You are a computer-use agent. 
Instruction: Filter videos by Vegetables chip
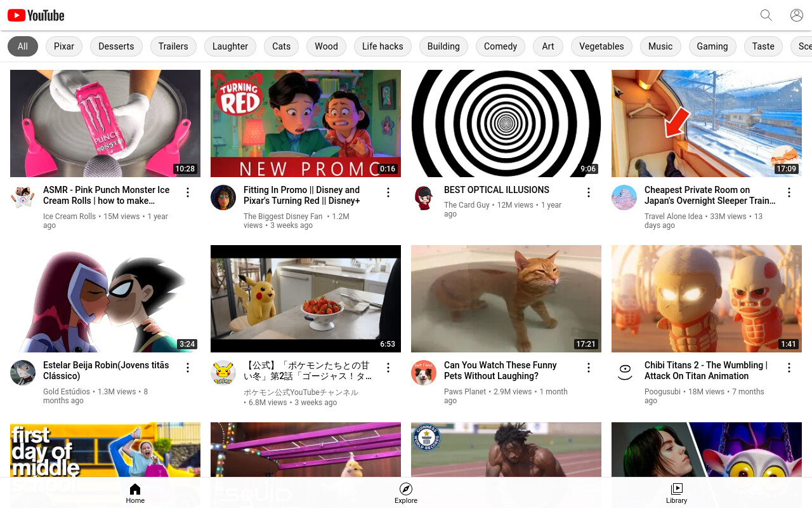pyautogui.click(x=601, y=46)
